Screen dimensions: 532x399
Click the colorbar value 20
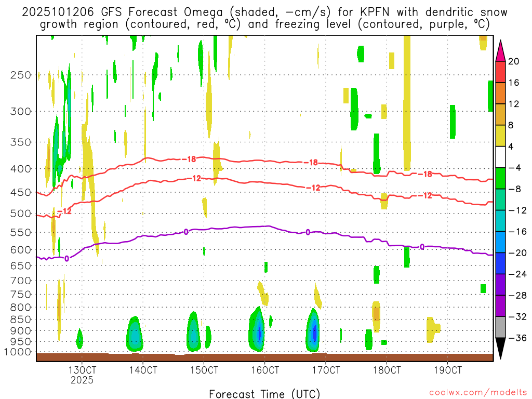(x=514, y=61)
